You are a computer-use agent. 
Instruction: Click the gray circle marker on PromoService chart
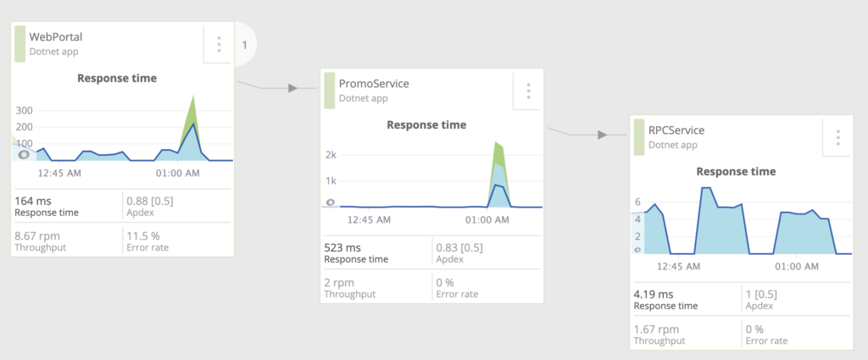pyautogui.click(x=331, y=202)
